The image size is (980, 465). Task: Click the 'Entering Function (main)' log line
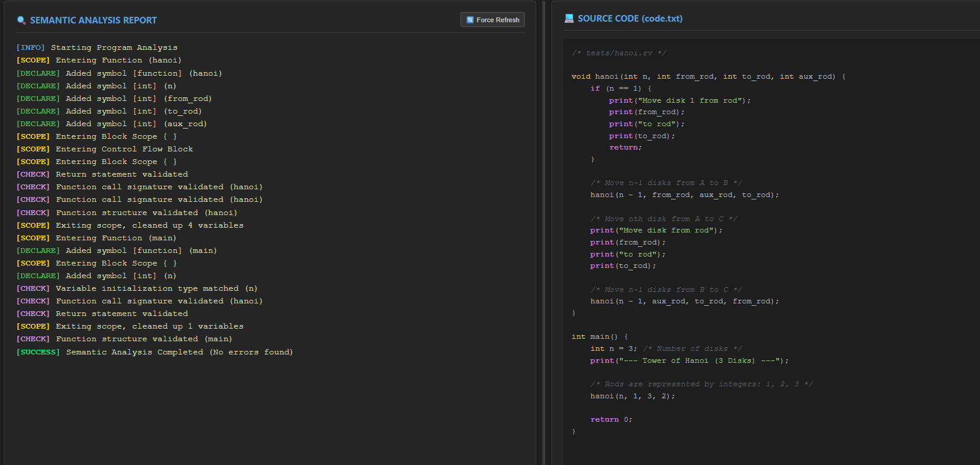(x=96, y=238)
